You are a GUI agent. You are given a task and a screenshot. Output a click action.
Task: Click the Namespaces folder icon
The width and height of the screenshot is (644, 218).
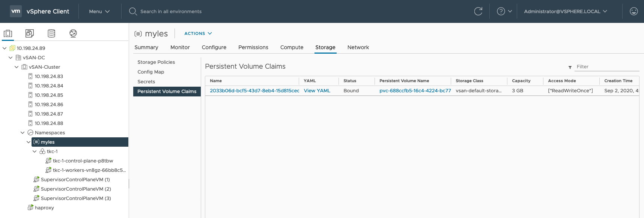(x=30, y=132)
